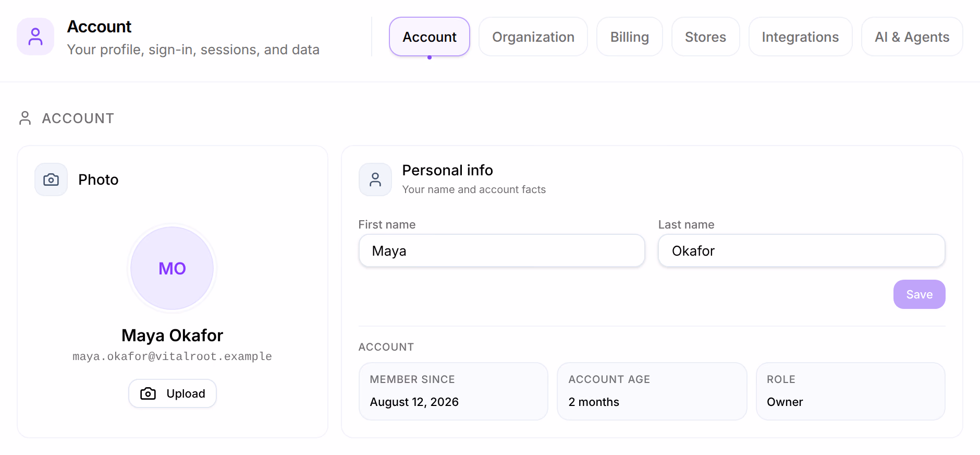980x455 pixels.
Task: Click the 'Your profile, sign-in, sessions, and data' text
Action: (193, 50)
